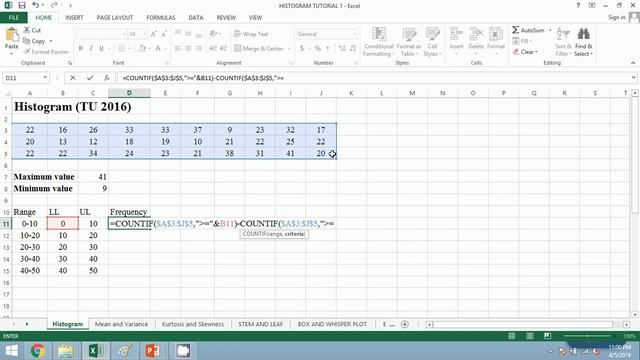Screen dimensions: 640x360
Task: Open the Insert Function fx dialog
Action: pyautogui.click(x=107, y=78)
